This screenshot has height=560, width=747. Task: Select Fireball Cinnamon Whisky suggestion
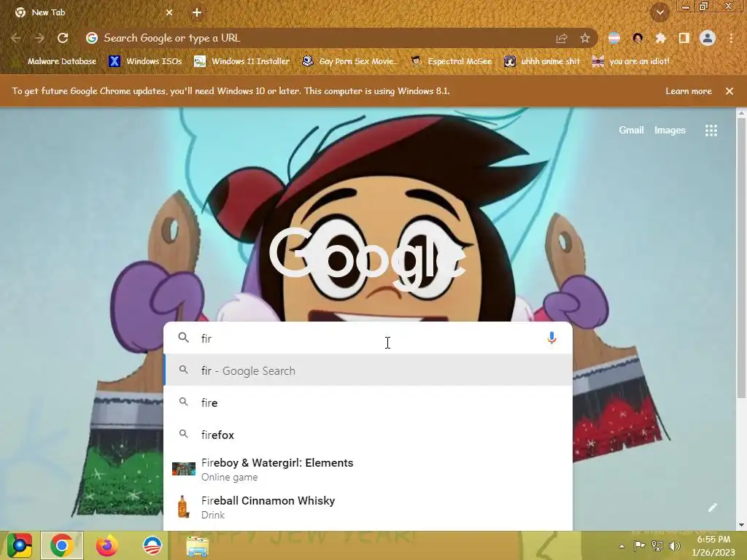pos(368,507)
